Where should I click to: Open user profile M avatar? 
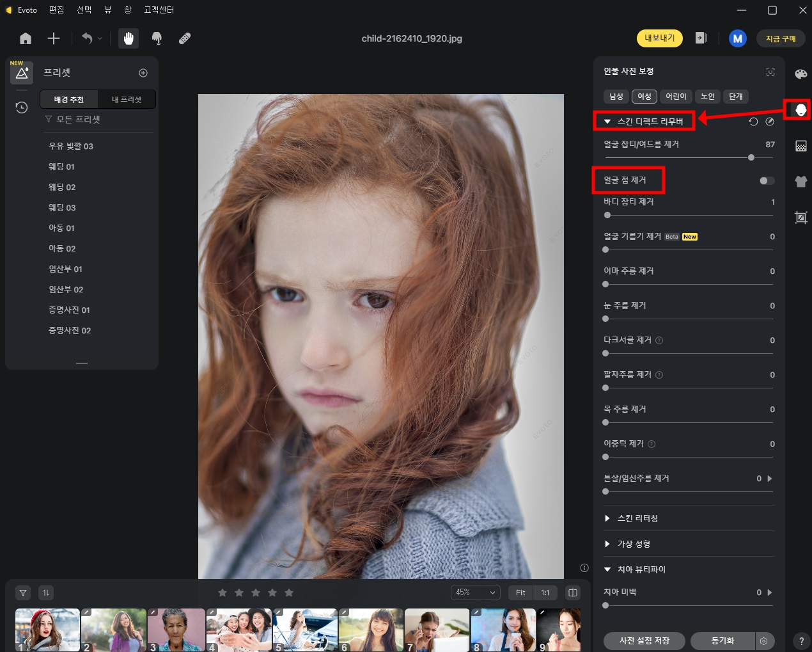click(738, 38)
